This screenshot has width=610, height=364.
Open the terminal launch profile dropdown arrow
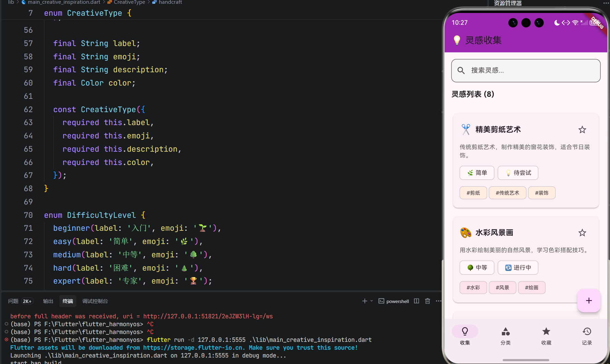372,301
